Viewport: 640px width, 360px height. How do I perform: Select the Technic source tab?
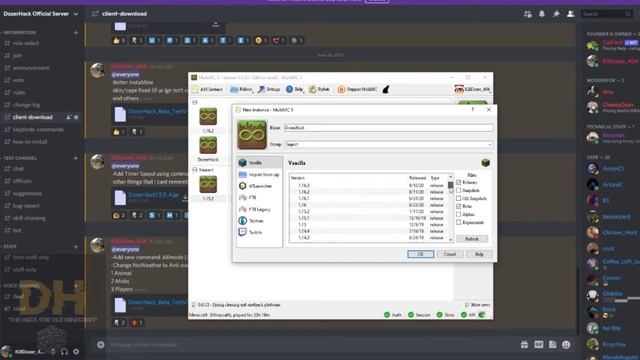[x=259, y=220]
